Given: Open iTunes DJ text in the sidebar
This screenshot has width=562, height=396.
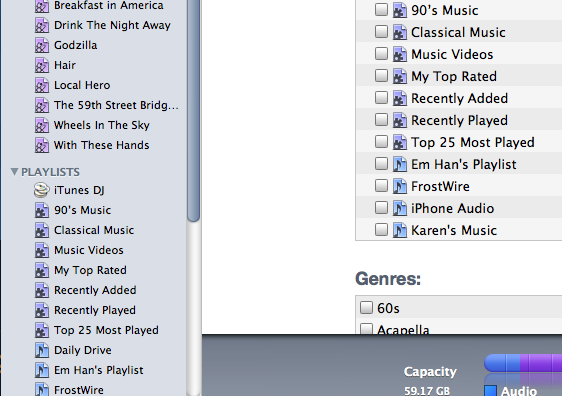Looking at the screenshot, I should pyautogui.click(x=79, y=190).
